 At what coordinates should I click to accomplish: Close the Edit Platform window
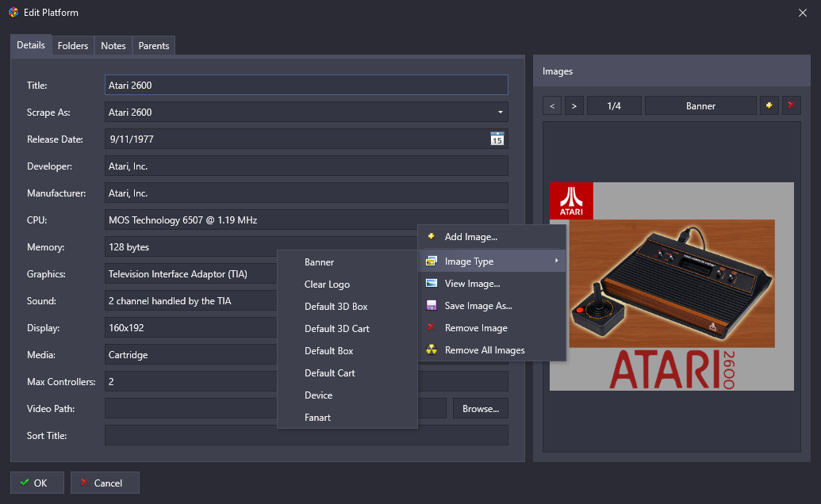[802, 13]
